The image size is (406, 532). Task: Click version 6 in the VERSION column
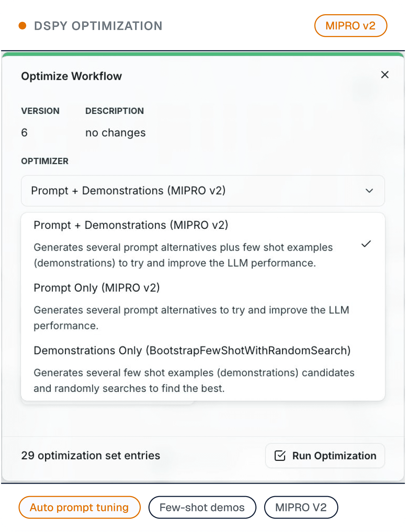[24, 133]
